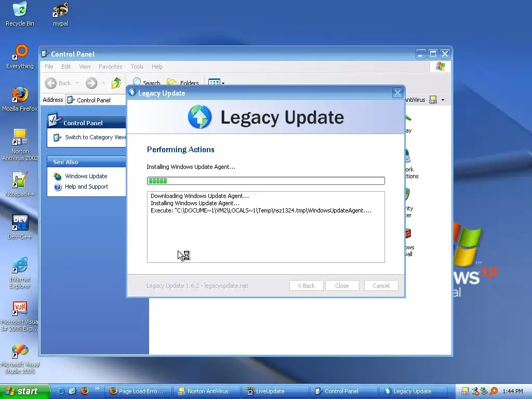Expand the Quick Launch overflow chevron
532x399 pixels.
coord(97,389)
